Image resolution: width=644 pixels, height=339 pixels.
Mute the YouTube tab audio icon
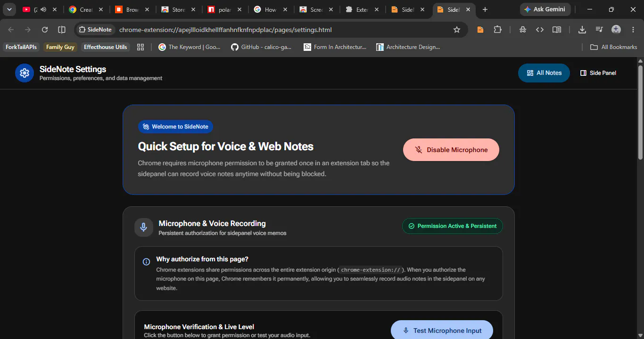(43, 9)
